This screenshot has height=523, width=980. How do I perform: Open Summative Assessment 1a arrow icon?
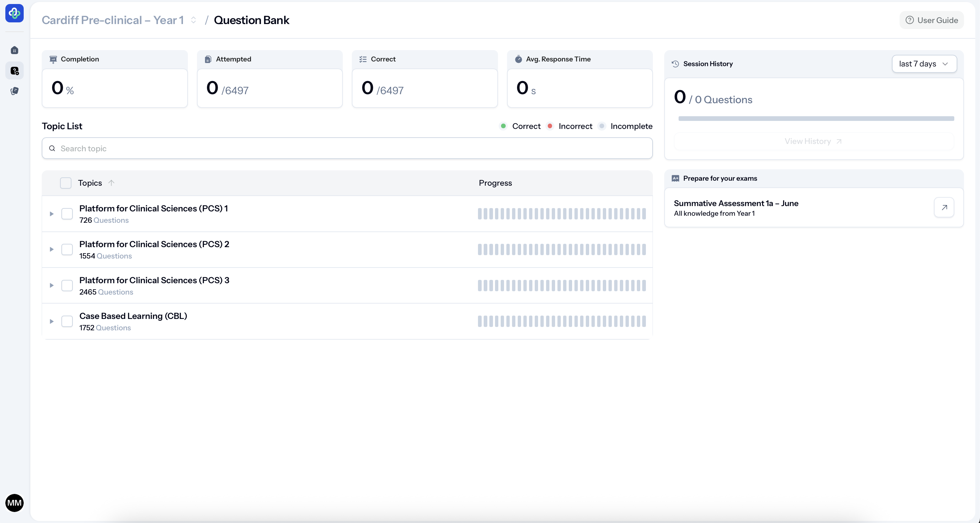click(x=944, y=207)
